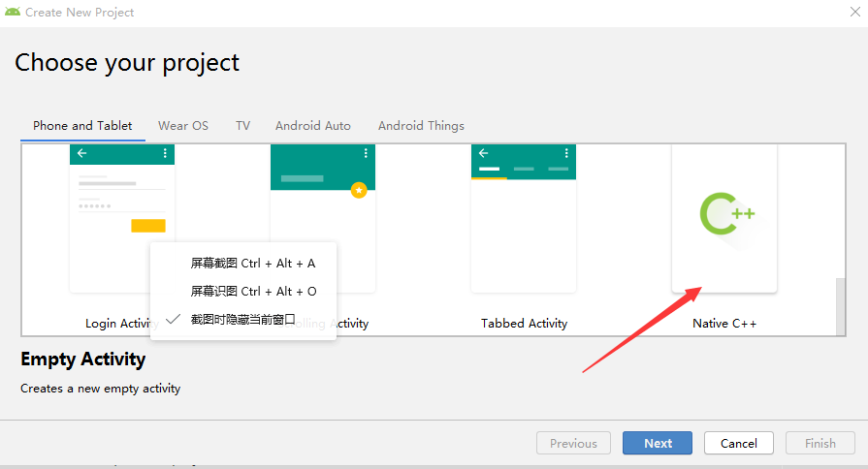
Task: Click the Empty Activity heading
Action: (x=83, y=359)
